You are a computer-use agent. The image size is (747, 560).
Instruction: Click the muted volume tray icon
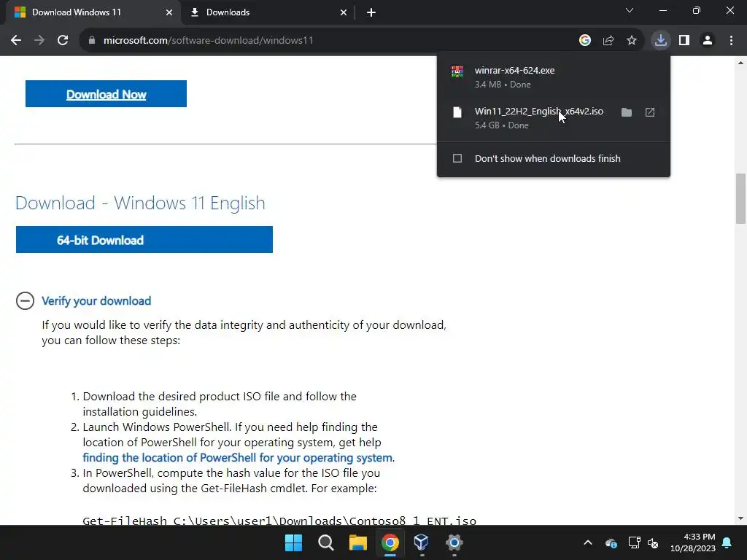[653, 542]
